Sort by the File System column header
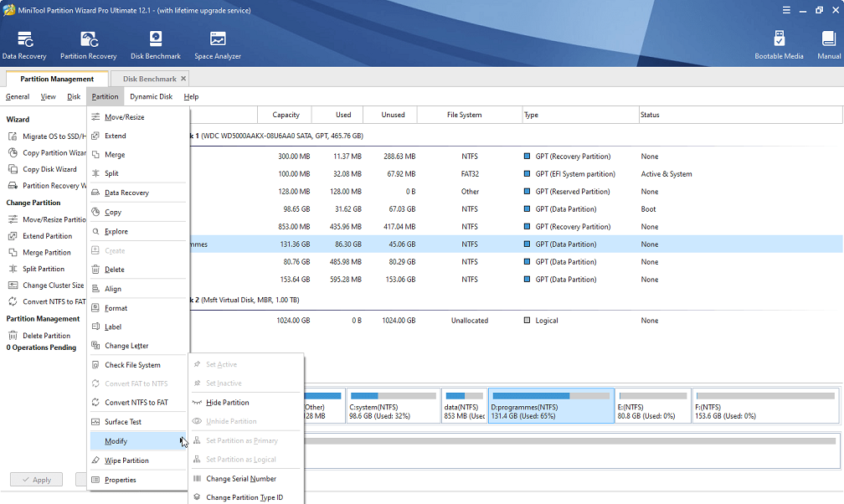Viewport: 844px width, 504px height. 470,115
